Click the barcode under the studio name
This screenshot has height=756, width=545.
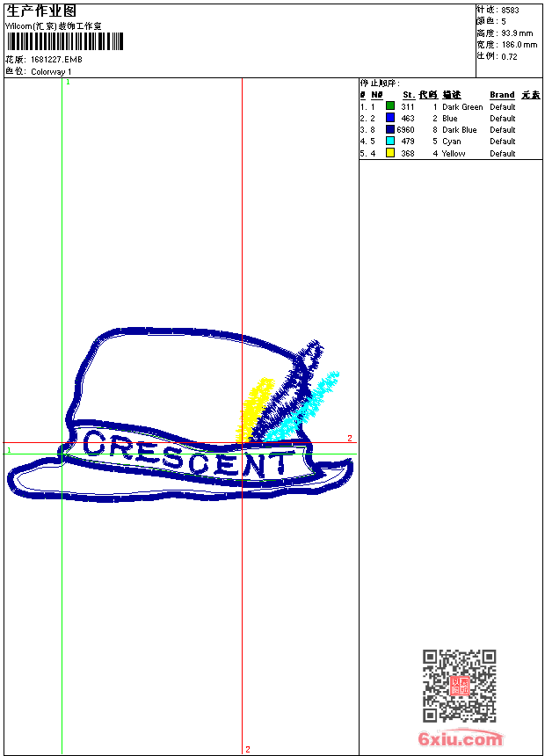[65, 41]
